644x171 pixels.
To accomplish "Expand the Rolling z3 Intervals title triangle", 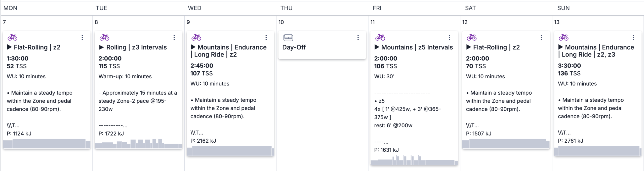I will [x=101, y=47].
